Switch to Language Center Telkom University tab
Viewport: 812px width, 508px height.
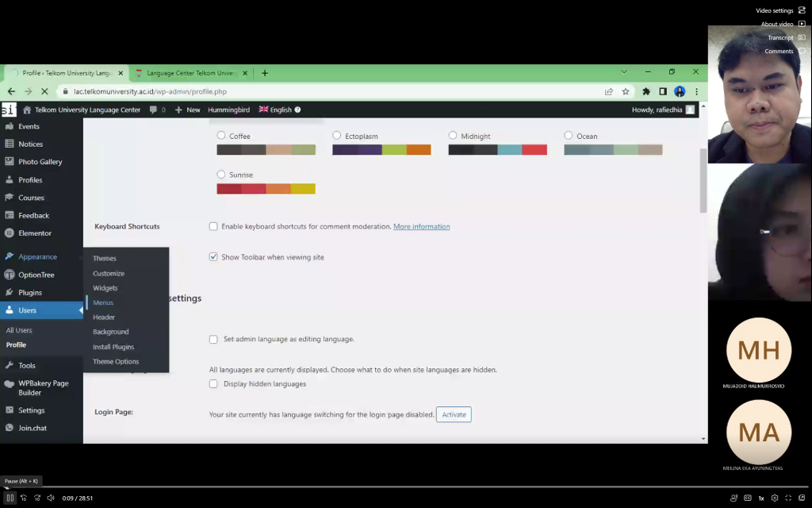192,73
